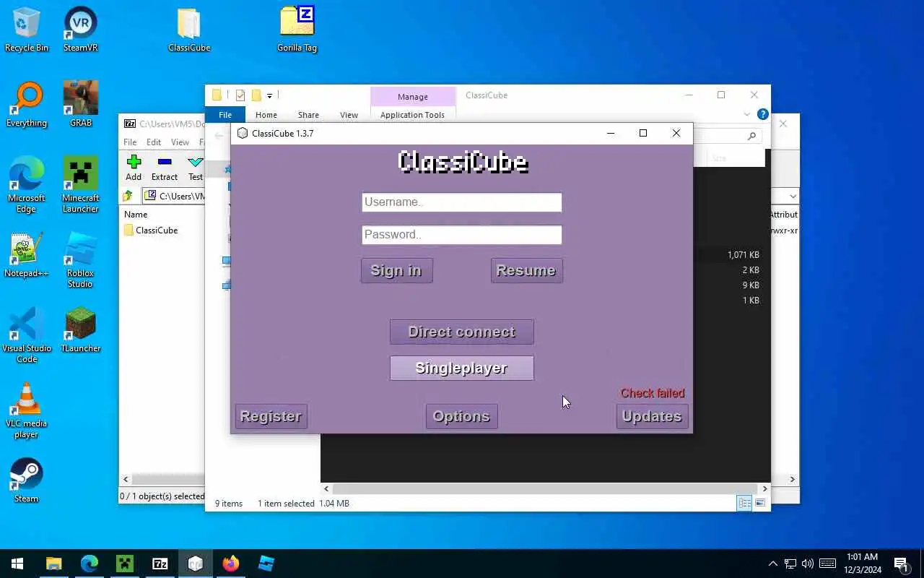Open the Application Tools ribbon tab
The height and width of the screenshot is (578, 924).
tap(412, 115)
